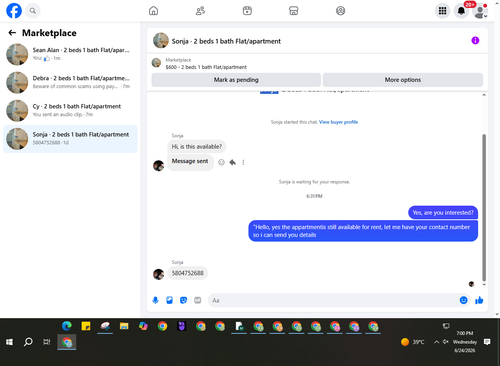Screen dimensions: 500x366
Task: Open the sticker picker icon
Action: (183, 300)
